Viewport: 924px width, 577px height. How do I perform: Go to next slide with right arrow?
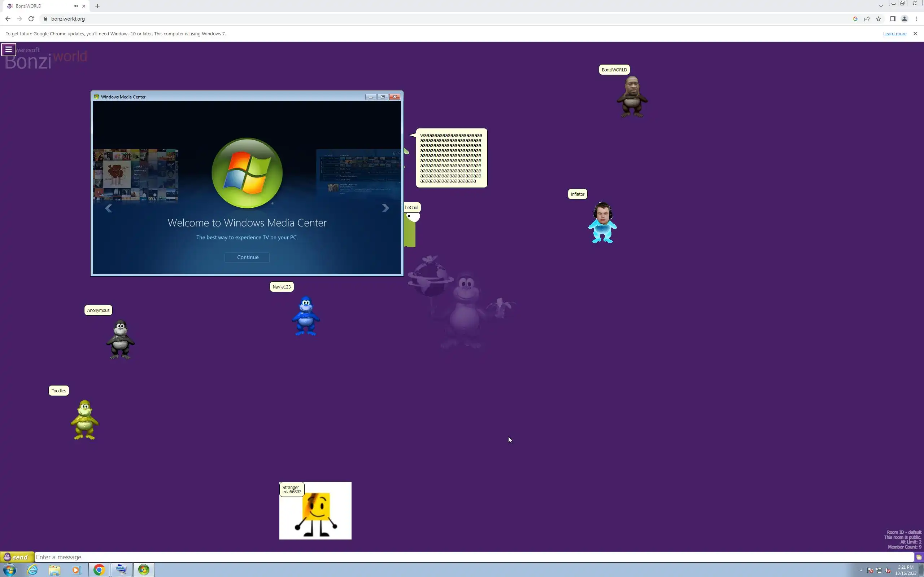point(385,208)
